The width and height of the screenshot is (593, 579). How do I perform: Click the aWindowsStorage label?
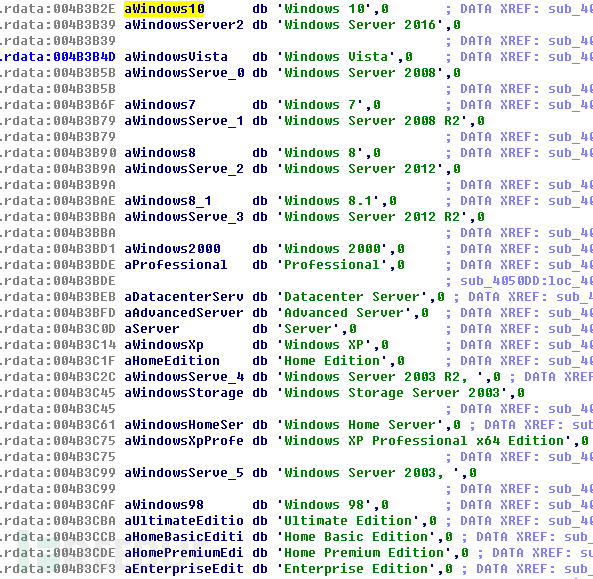click(184, 393)
